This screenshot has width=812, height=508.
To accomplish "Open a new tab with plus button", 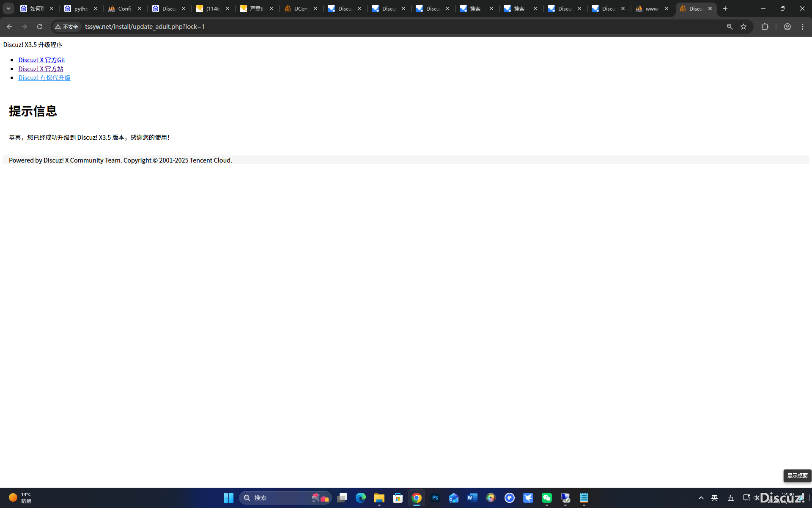I will pyautogui.click(x=725, y=8).
